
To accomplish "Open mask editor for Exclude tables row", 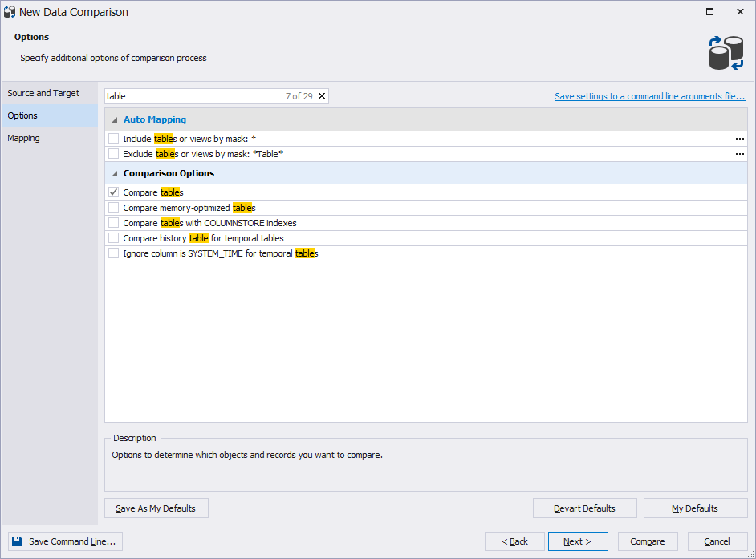I will [740, 154].
